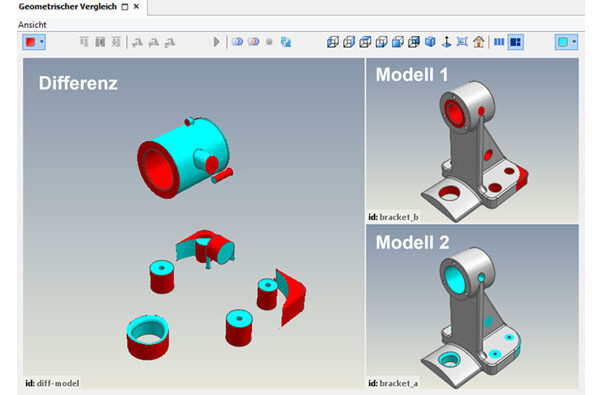Click the red model color swatch

click(x=31, y=42)
